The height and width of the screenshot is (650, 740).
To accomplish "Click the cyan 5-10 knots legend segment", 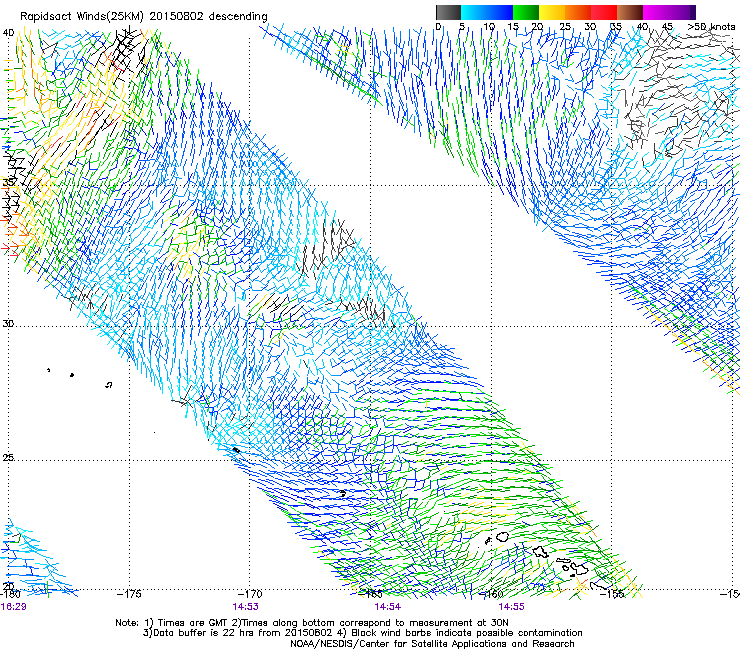I will [x=474, y=12].
